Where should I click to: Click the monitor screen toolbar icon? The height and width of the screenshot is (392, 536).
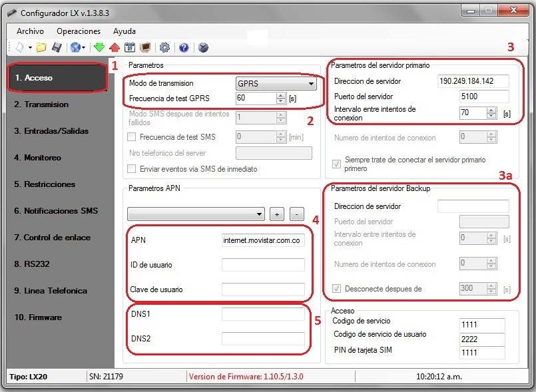tap(145, 47)
